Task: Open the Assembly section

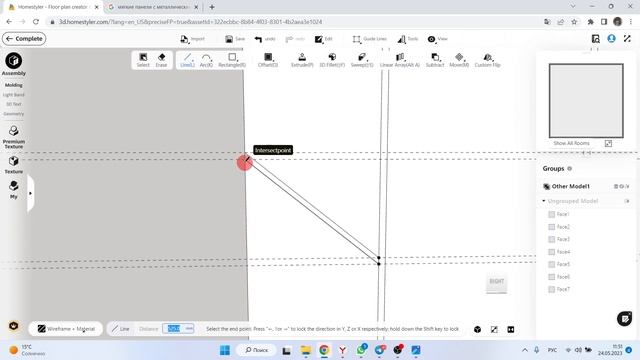Action: pyautogui.click(x=13, y=64)
